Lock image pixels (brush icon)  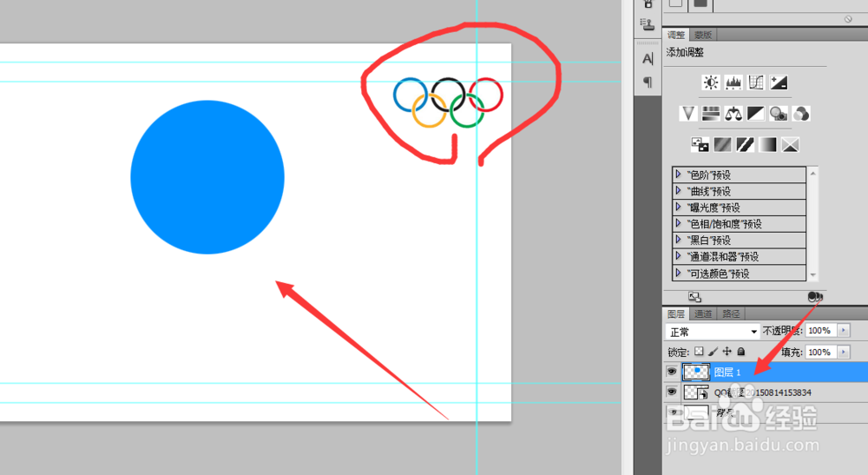pyautogui.click(x=713, y=351)
